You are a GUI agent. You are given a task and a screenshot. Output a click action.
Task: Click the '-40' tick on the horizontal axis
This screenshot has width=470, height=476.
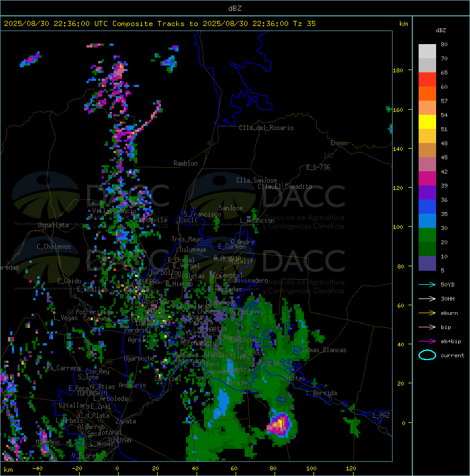[37, 469]
